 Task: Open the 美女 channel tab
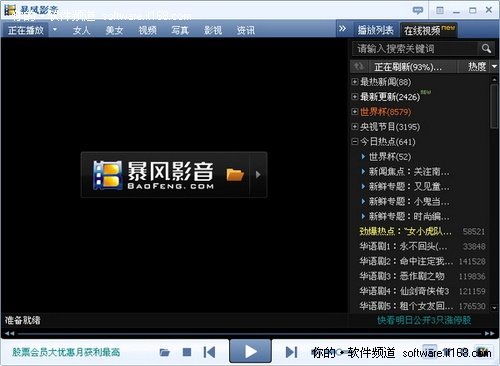(x=114, y=30)
